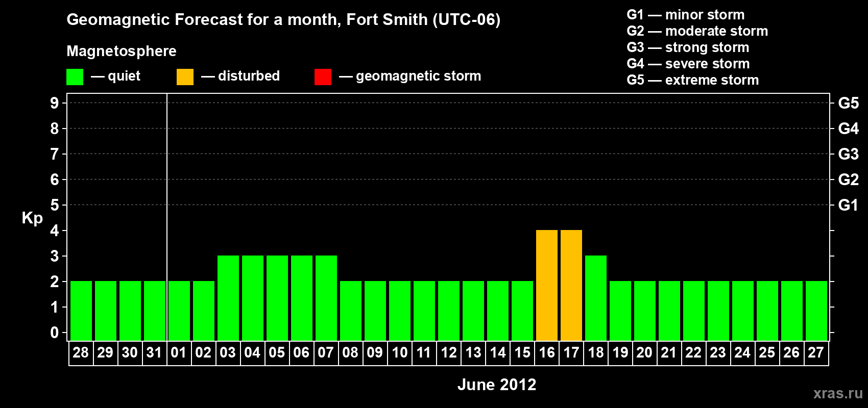
Task: Click the orange bar for June 17
Action: tap(571, 285)
